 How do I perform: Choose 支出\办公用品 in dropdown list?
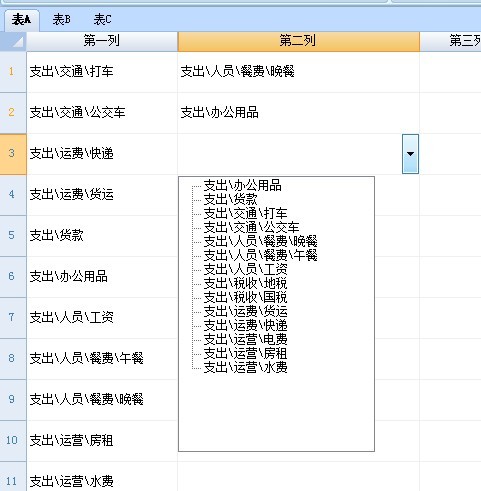pyautogui.click(x=242, y=185)
